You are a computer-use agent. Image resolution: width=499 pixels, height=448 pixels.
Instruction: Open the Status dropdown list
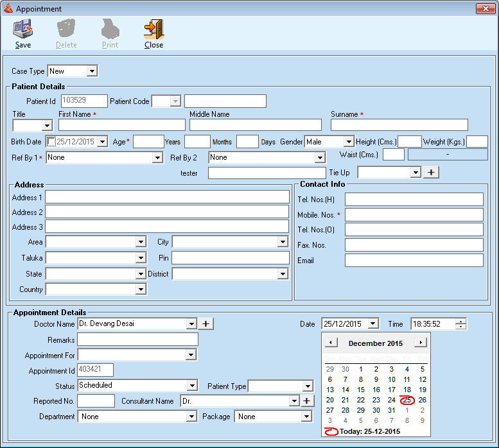(x=191, y=386)
